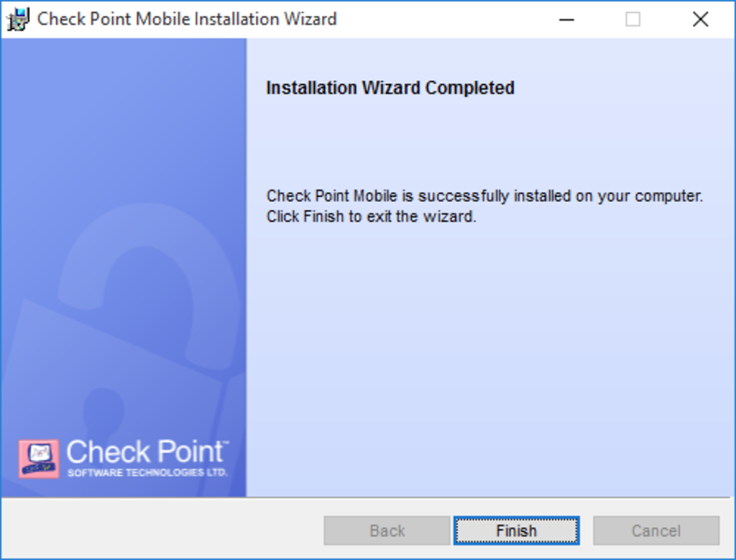Open the installer icon in title bar

click(x=19, y=20)
